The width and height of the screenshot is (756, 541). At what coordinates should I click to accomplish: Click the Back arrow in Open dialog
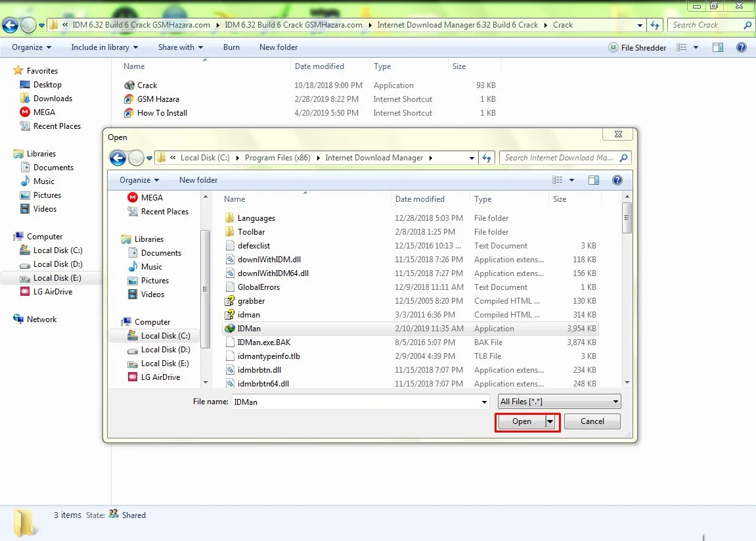pyautogui.click(x=118, y=158)
